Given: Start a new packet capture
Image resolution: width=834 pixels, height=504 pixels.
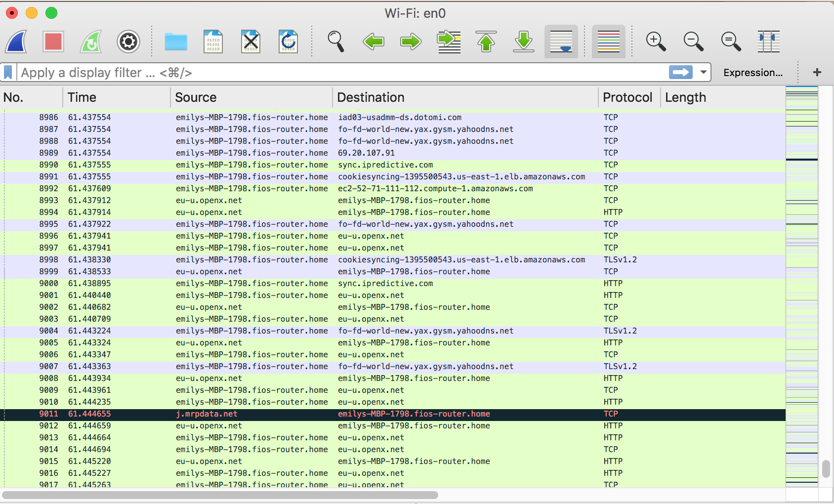Looking at the screenshot, I should [x=15, y=42].
